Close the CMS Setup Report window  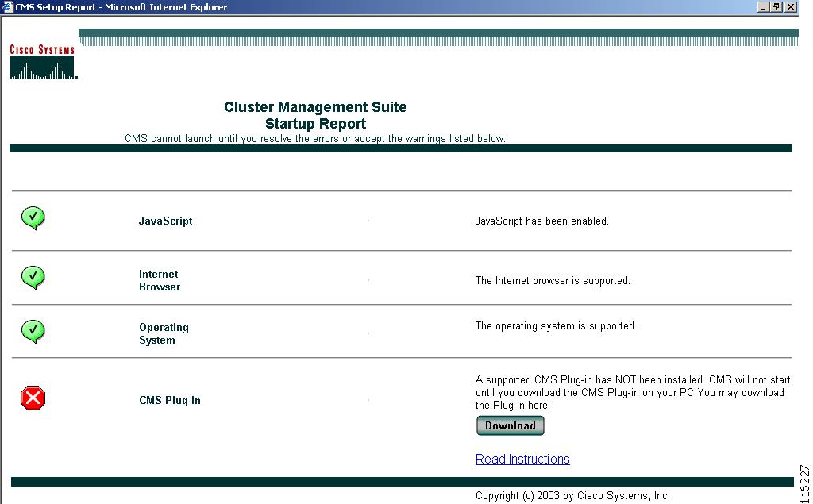point(790,6)
